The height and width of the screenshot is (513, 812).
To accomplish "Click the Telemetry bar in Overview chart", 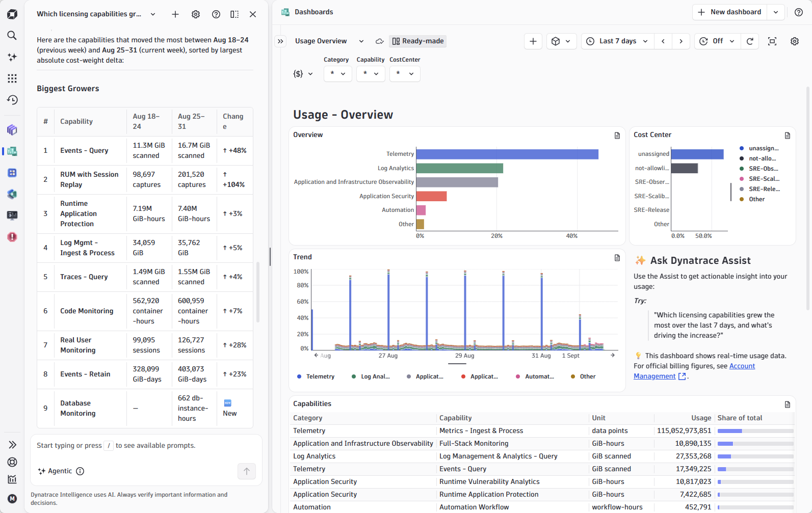I will pyautogui.click(x=507, y=154).
